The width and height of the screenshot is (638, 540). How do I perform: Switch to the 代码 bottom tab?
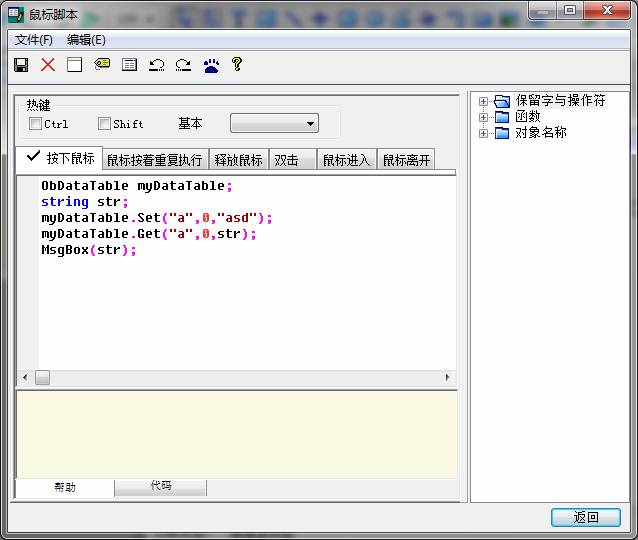[x=160, y=486]
